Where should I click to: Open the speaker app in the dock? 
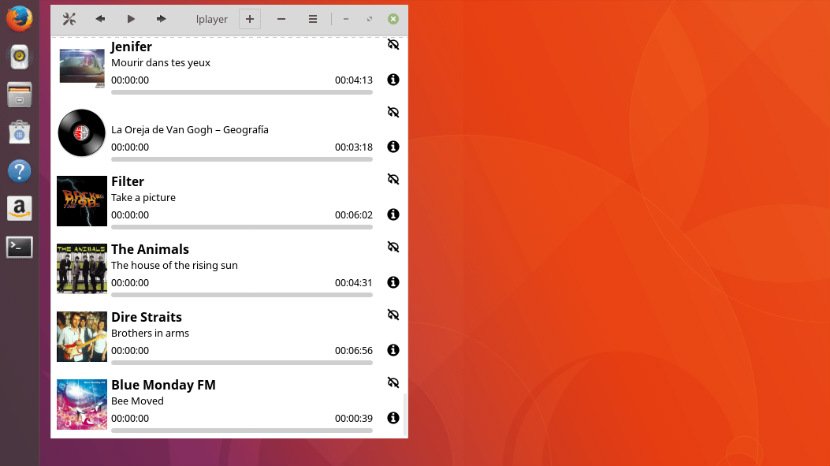(20, 57)
